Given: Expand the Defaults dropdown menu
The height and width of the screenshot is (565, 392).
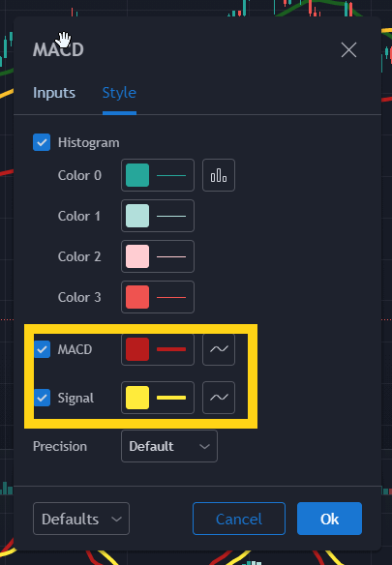Looking at the screenshot, I should point(81,519).
